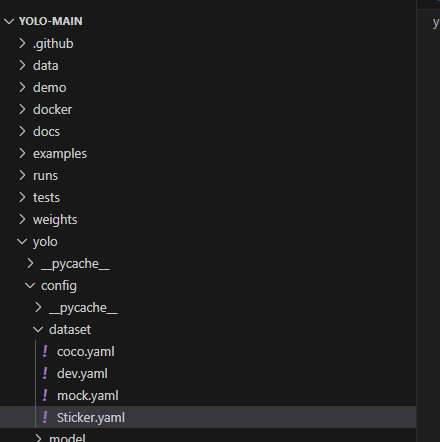Click the YAML icon beside coco.yaml
Image resolution: width=440 pixels, height=442 pixels.
tap(45, 352)
